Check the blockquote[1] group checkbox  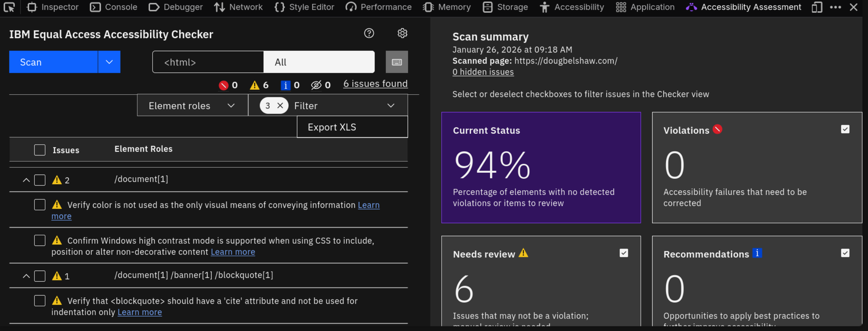[40, 276]
